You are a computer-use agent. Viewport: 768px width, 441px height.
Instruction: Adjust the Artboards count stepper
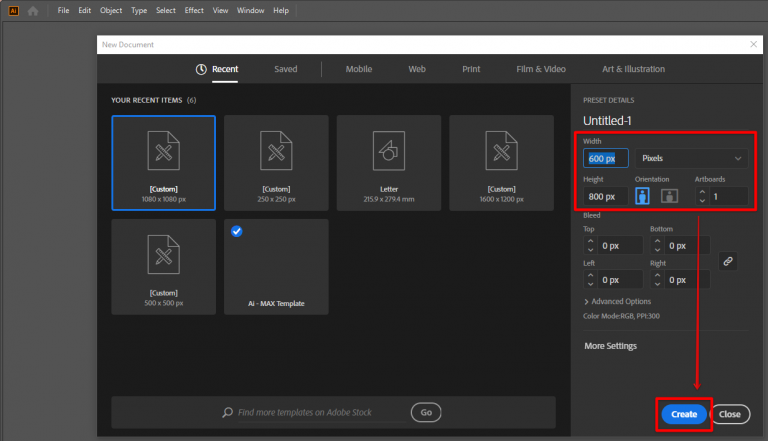(702, 196)
